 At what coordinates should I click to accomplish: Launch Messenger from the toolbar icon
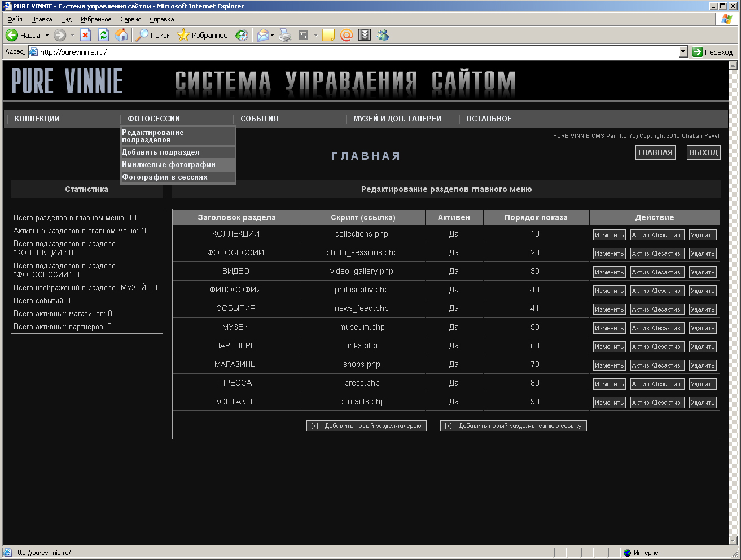pyautogui.click(x=382, y=35)
